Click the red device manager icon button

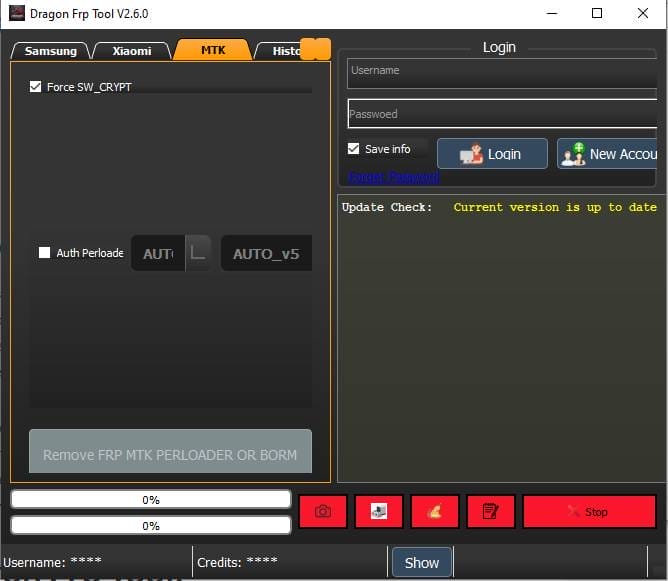point(379,511)
